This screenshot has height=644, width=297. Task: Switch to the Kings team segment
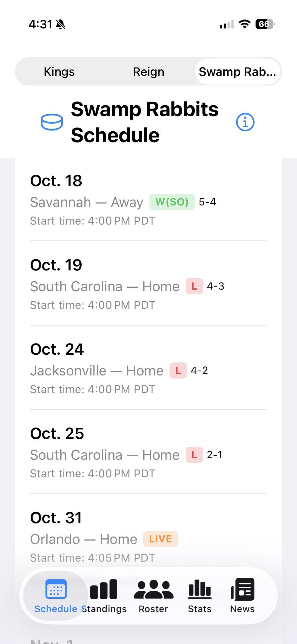point(59,72)
